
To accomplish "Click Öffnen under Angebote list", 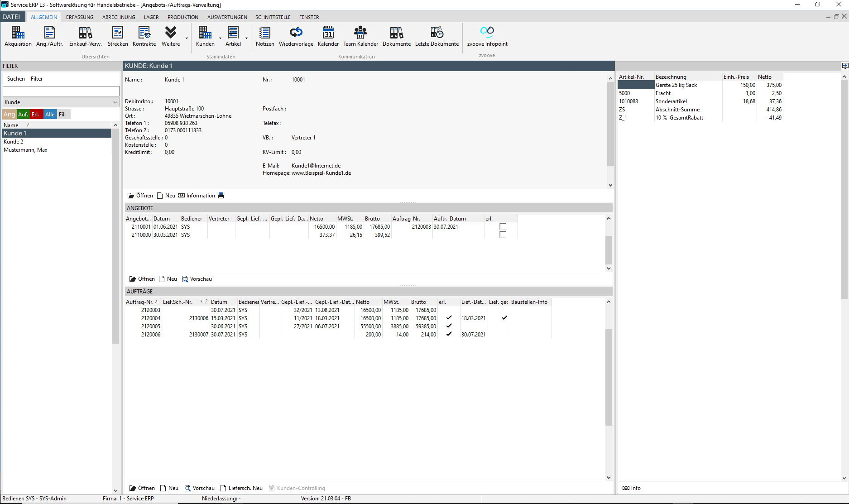I will 142,279.
